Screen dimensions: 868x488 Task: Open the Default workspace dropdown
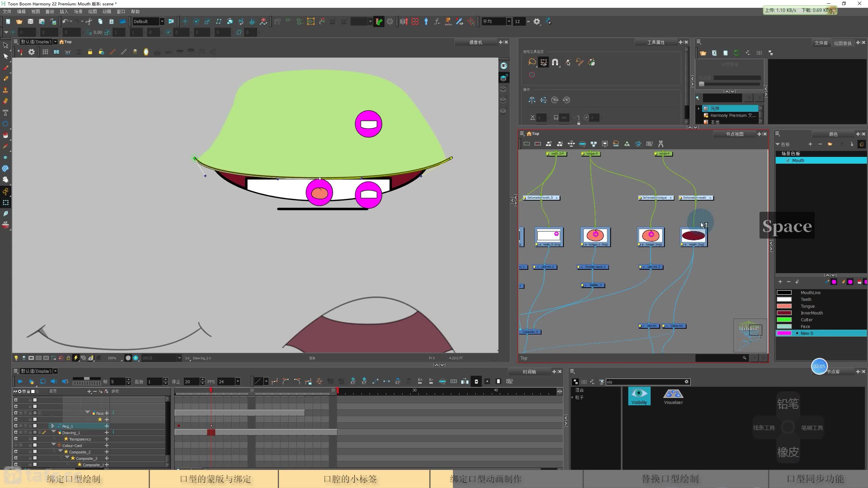coord(162,21)
